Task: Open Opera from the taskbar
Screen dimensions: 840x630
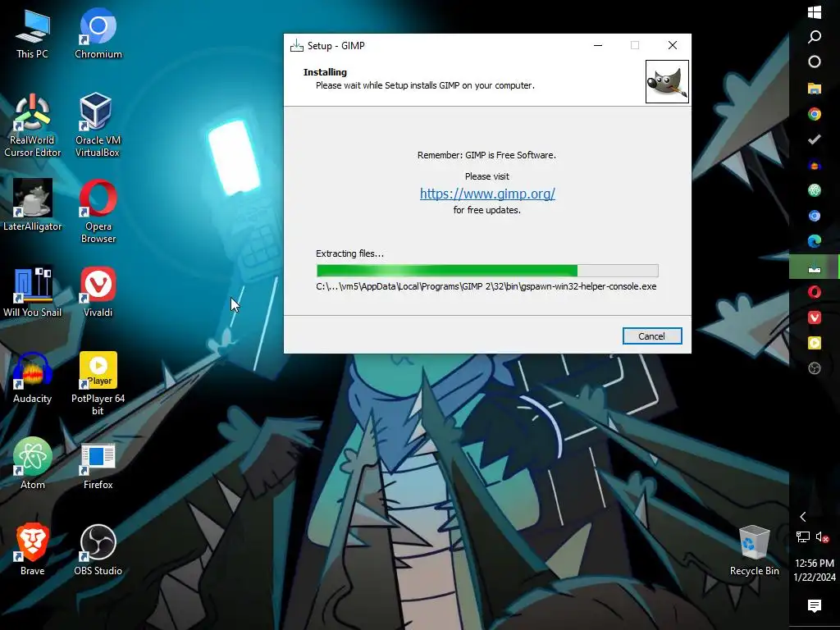Action: pyautogui.click(x=815, y=292)
